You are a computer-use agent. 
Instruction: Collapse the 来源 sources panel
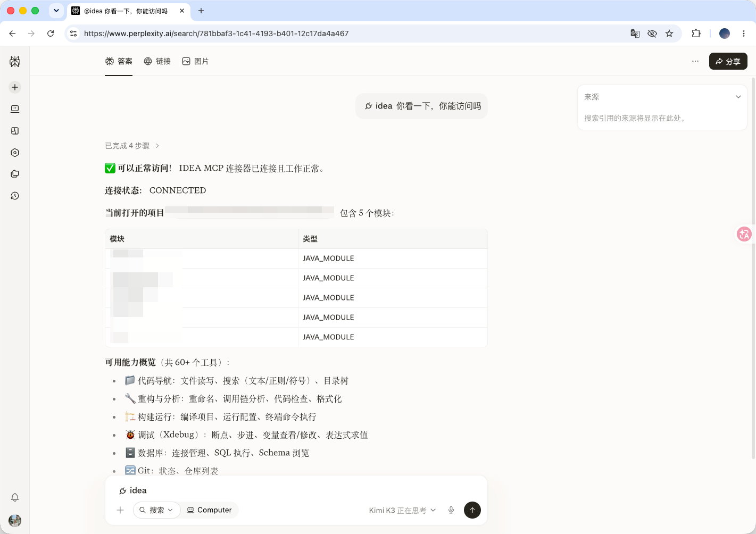(738, 97)
